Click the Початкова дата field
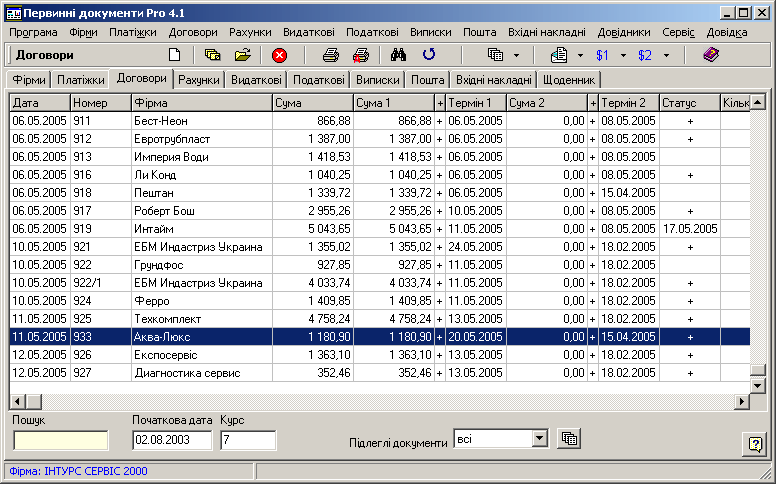 click(172, 440)
